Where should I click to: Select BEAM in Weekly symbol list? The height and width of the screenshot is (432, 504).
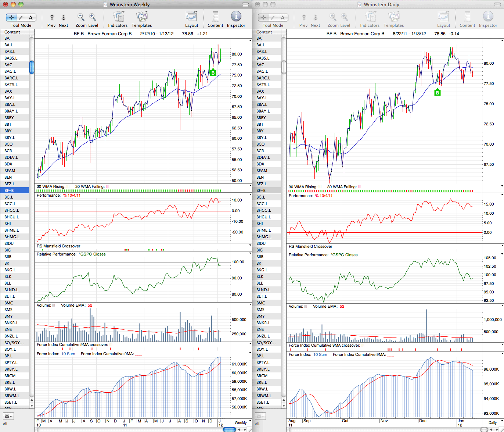point(15,171)
